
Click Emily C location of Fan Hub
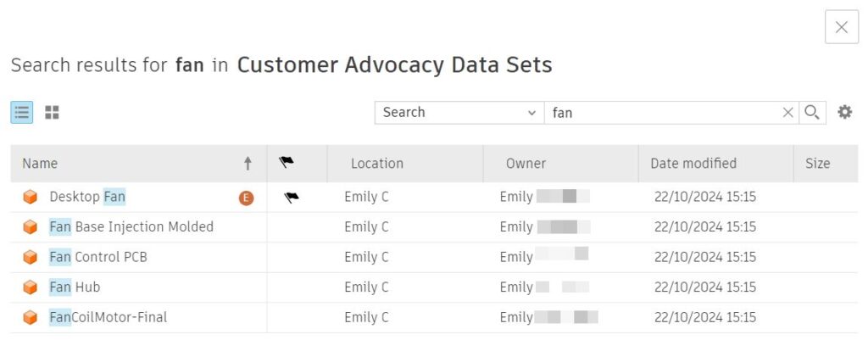[366, 287]
